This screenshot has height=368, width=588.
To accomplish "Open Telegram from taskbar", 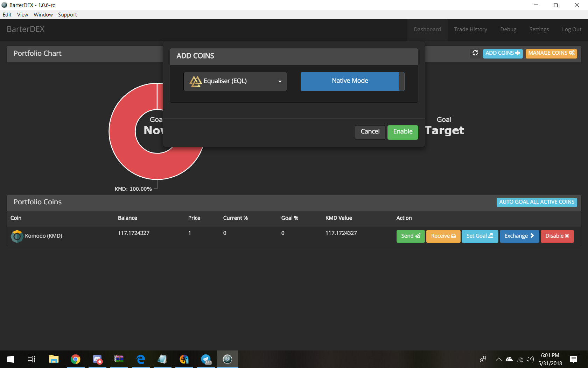I will (x=206, y=359).
